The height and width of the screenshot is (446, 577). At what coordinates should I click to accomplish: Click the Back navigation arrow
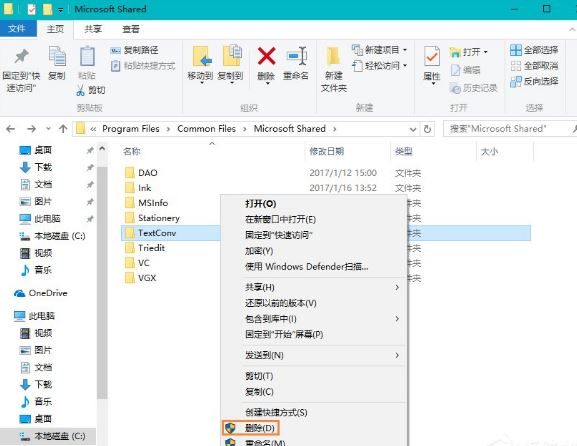[x=11, y=129]
